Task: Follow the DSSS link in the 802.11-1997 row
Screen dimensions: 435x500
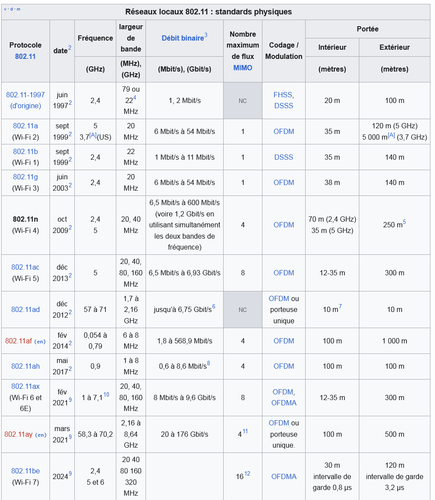Action: 284,106
